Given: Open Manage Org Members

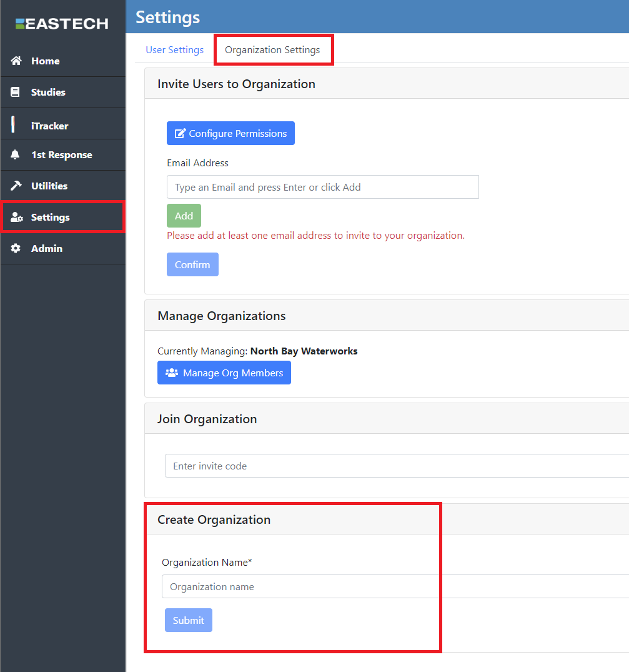Looking at the screenshot, I should [x=224, y=373].
